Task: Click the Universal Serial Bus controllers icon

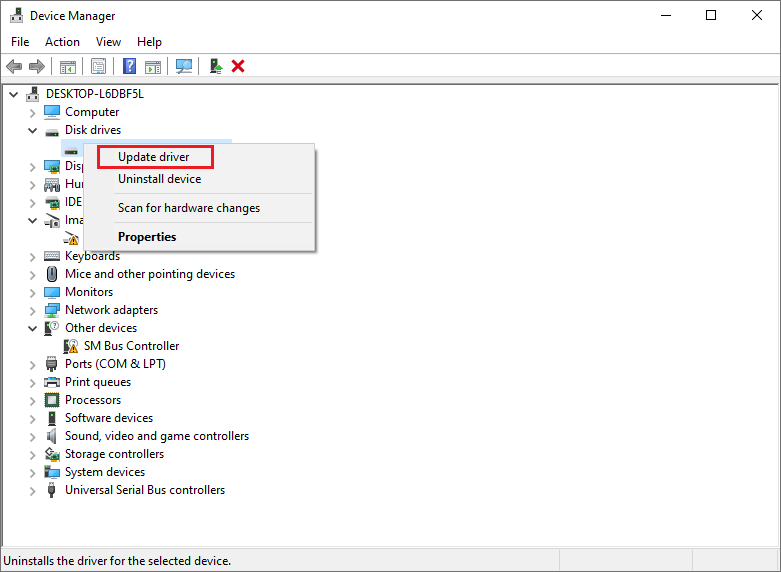Action: tap(52, 490)
